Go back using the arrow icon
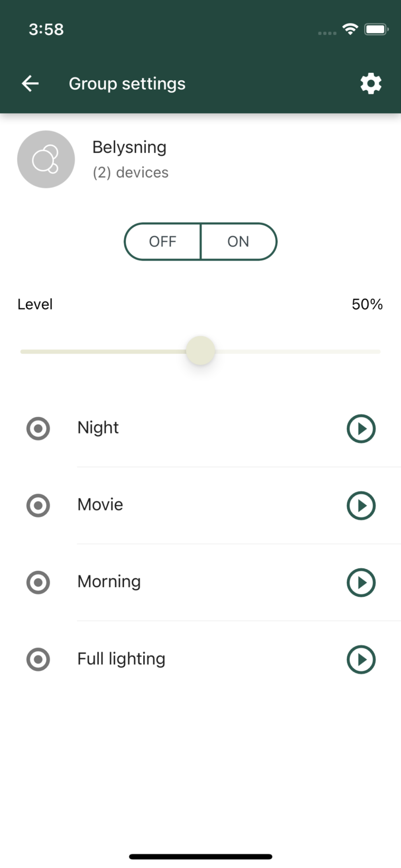Image resolution: width=401 pixels, height=868 pixels. coord(30,83)
